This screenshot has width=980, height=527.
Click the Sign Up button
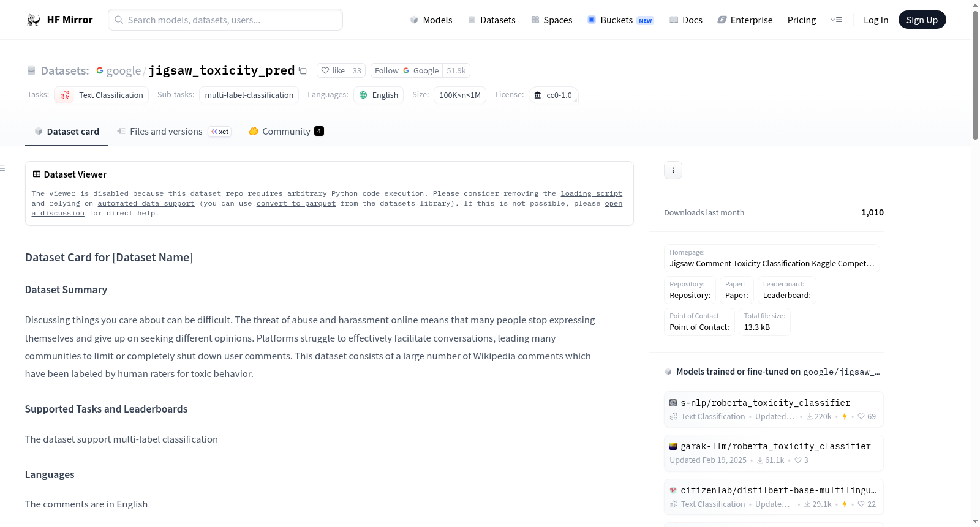coord(922,20)
